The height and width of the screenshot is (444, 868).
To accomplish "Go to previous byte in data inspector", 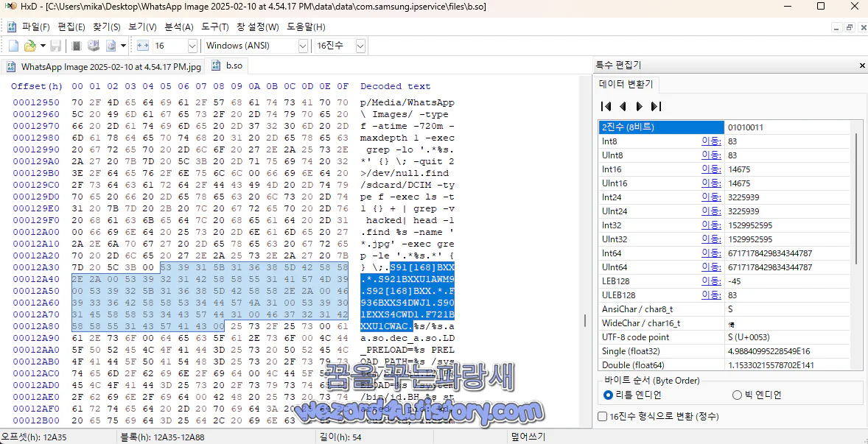I will (x=623, y=106).
